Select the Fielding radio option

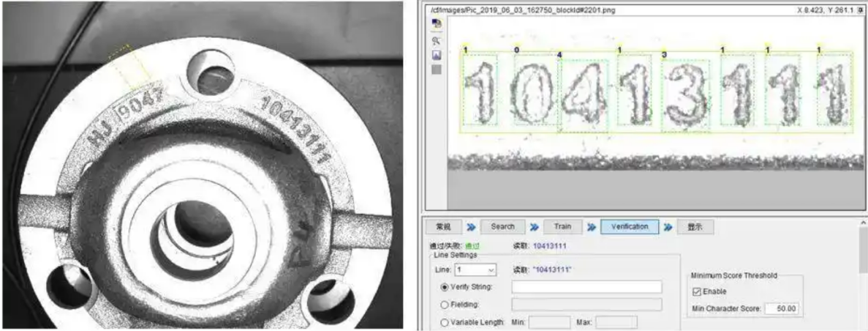[443, 304]
